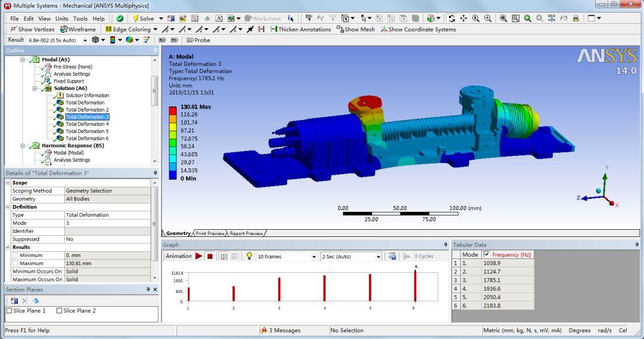Select the box zoom icon
Image resolution: width=644 pixels, height=339 pixels.
[x=488, y=19]
